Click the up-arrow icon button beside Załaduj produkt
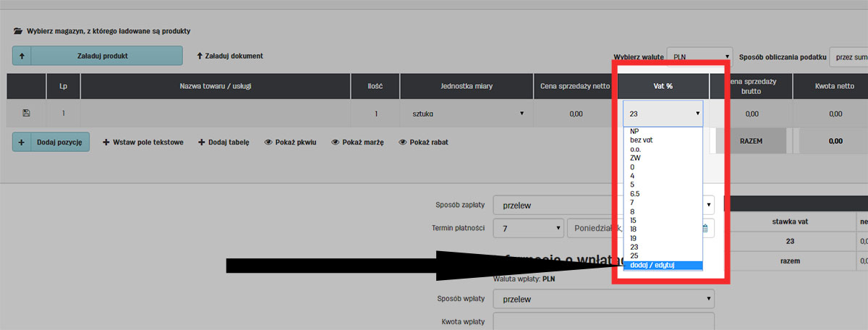 point(22,56)
